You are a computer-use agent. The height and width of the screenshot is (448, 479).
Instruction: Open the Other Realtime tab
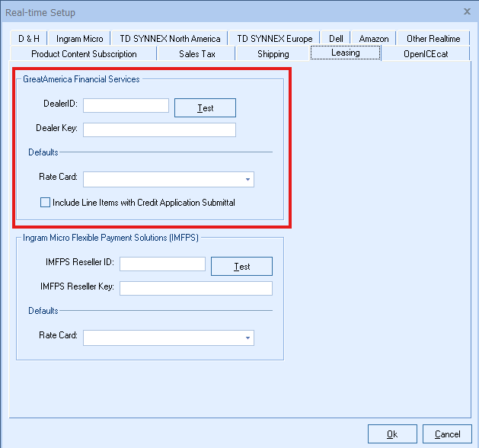point(433,39)
